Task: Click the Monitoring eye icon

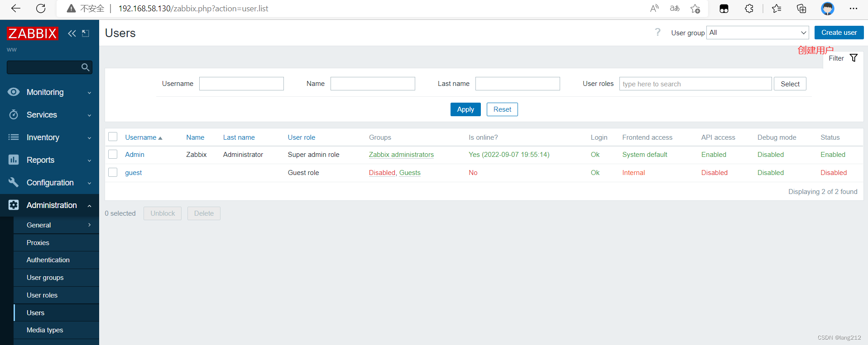Action: pos(14,92)
